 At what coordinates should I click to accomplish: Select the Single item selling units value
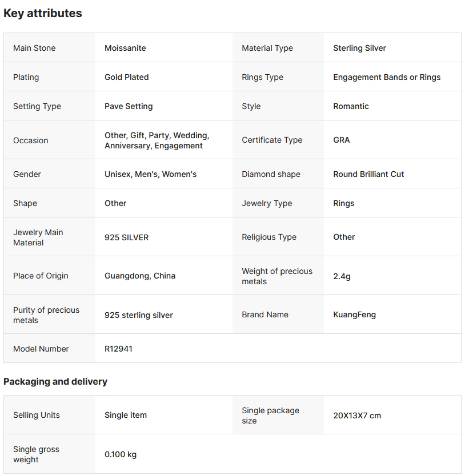(x=126, y=415)
